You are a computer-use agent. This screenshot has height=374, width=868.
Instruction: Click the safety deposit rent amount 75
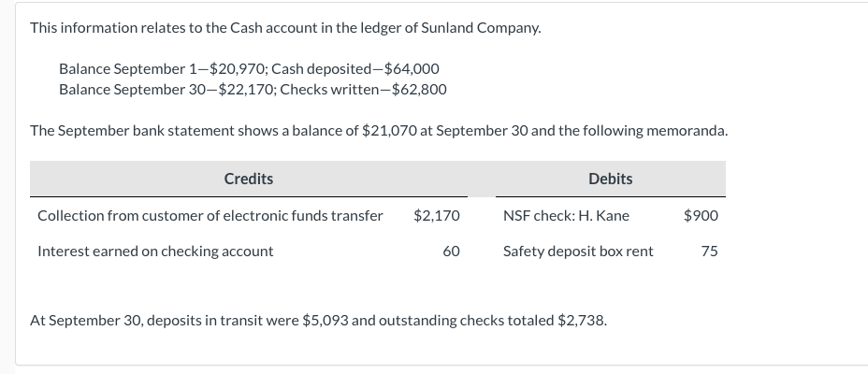709,252
